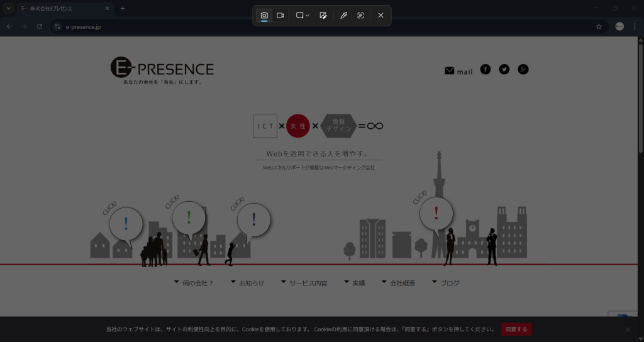Bookmark page with the star icon
Image resolution: width=644 pixels, height=342 pixels.
(x=599, y=27)
